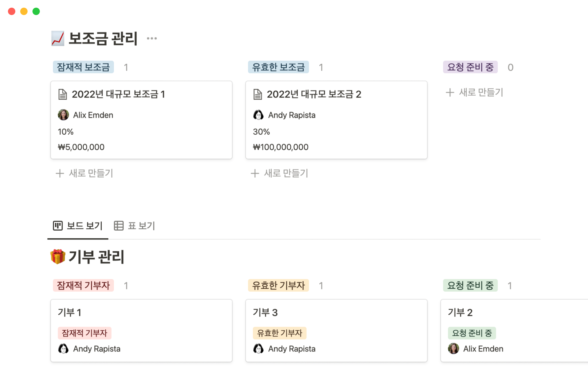Click the purple 요청 준비 중 column tag

point(470,67)
